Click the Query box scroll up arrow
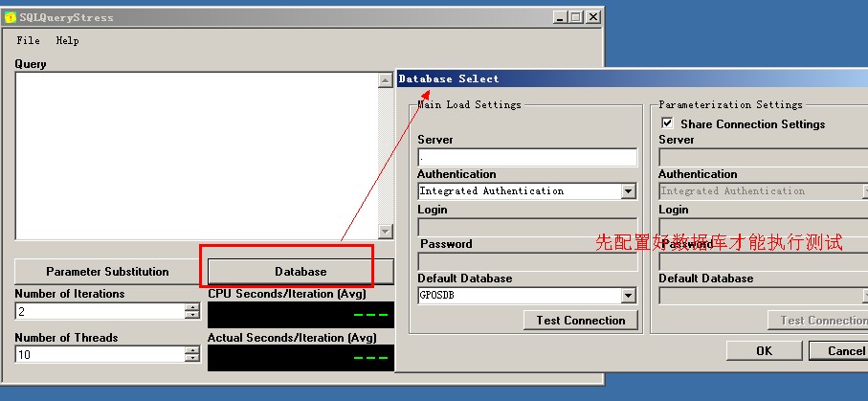 click(386, 80)
